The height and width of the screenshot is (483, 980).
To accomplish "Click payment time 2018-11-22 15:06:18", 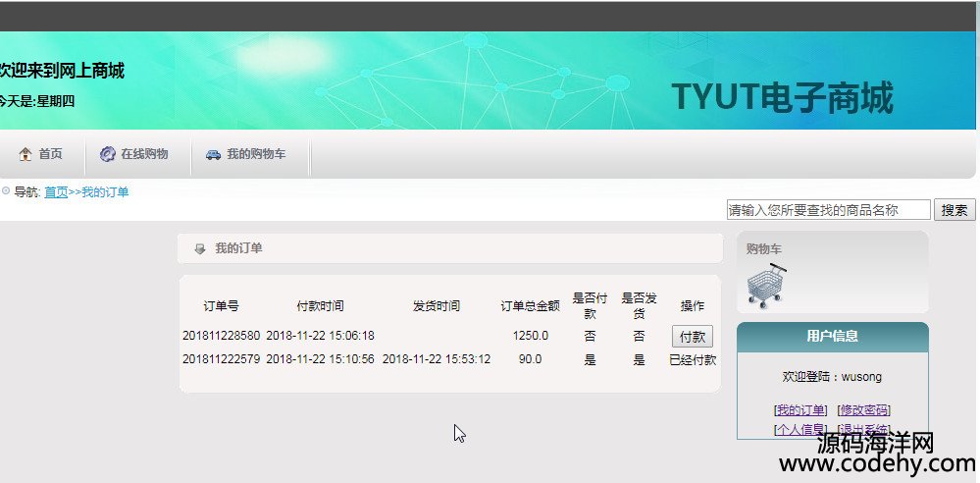I will pyautogui.click(x=320, y=336).
